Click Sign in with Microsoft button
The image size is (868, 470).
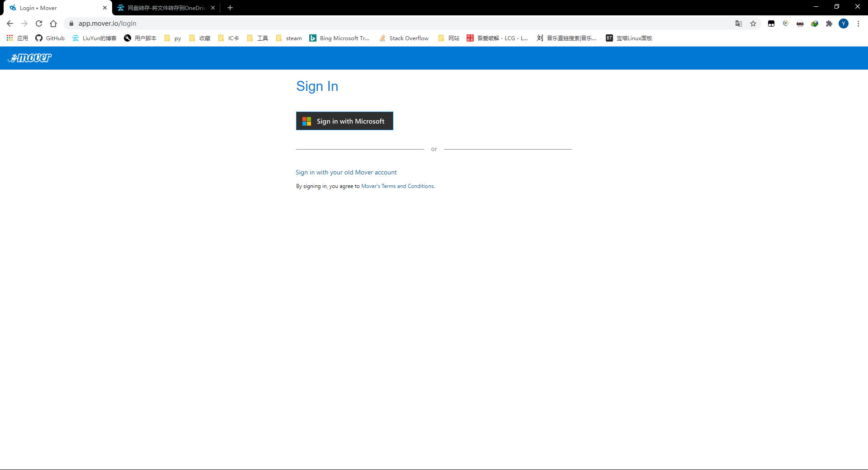click(x=344, y=121)
